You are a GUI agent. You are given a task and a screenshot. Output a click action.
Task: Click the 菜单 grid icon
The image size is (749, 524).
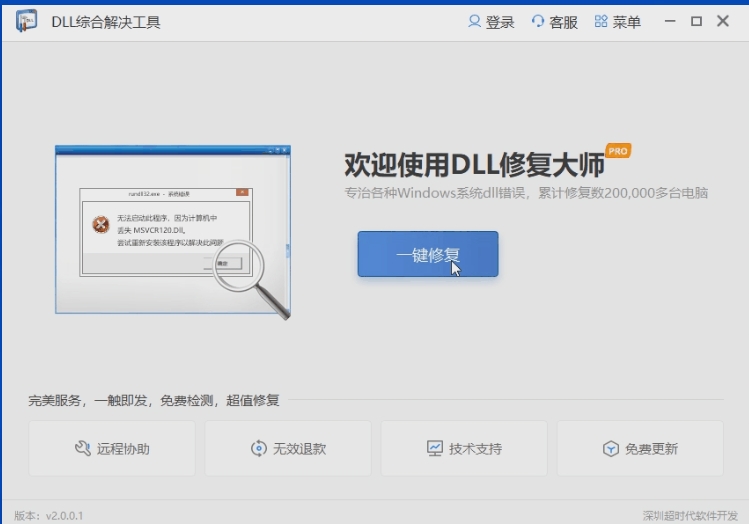tap(601, 21)
